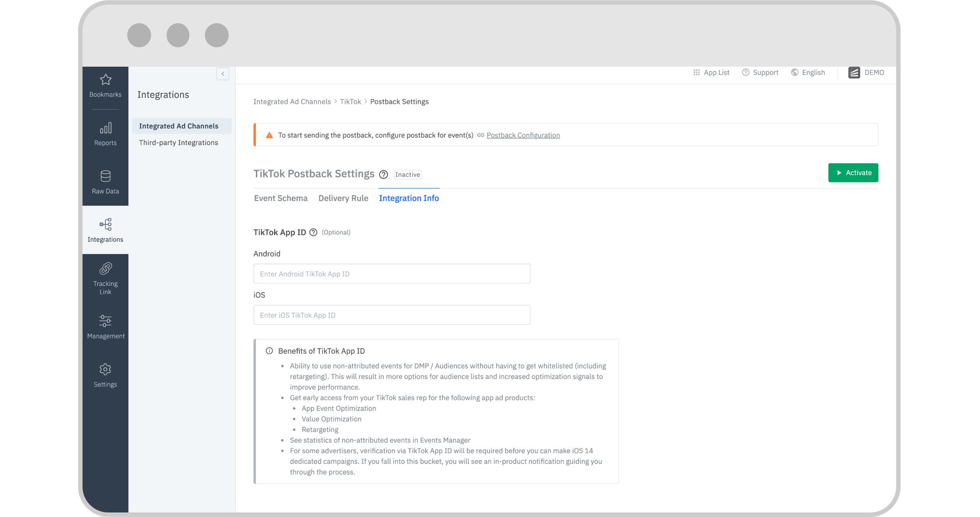Follow the Postback Configuration link
980x517 pixels.
(523, 135)
